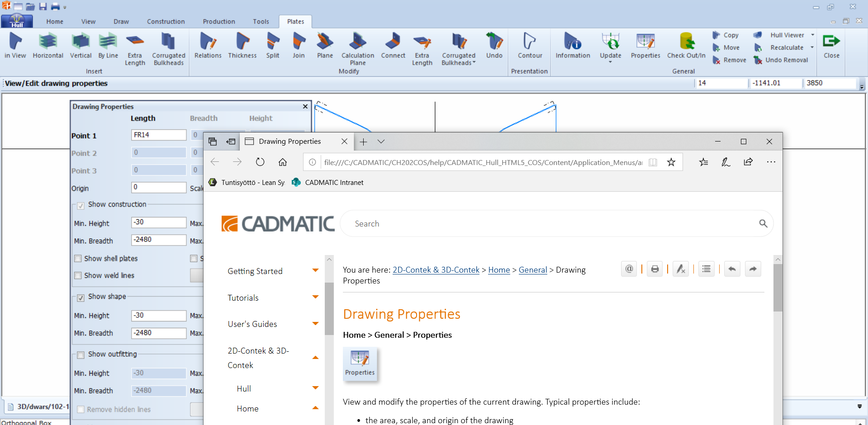Image resolution: width=868 pixels, height=425 pixels.
Task: Expand User's Guides help section
Action: coord(315,323)
